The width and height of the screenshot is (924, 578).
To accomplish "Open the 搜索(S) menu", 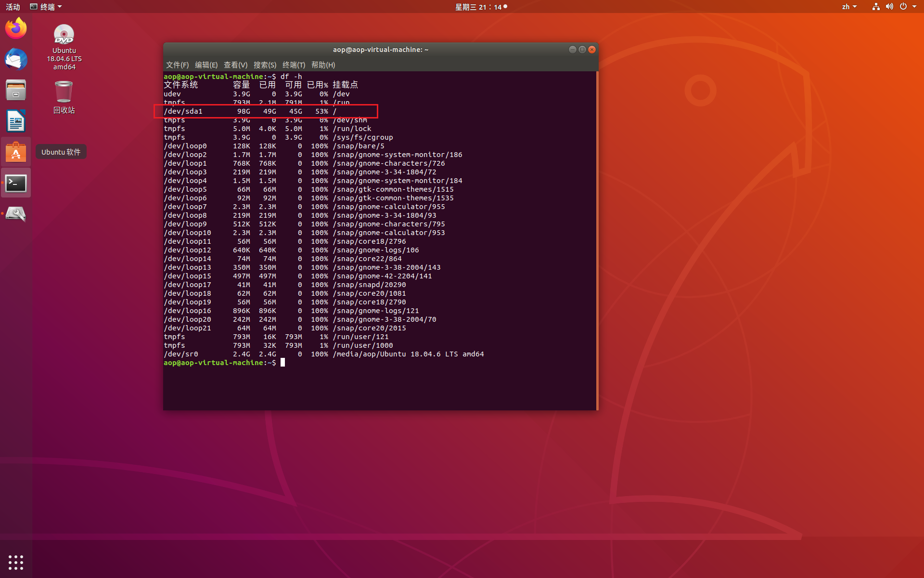I will point(265,65).
